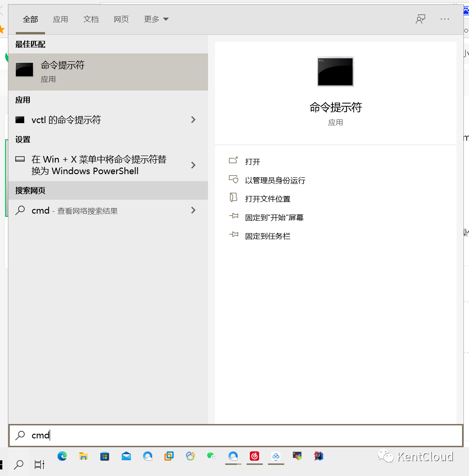Open Navicat from the taskbar

[190, 456]
